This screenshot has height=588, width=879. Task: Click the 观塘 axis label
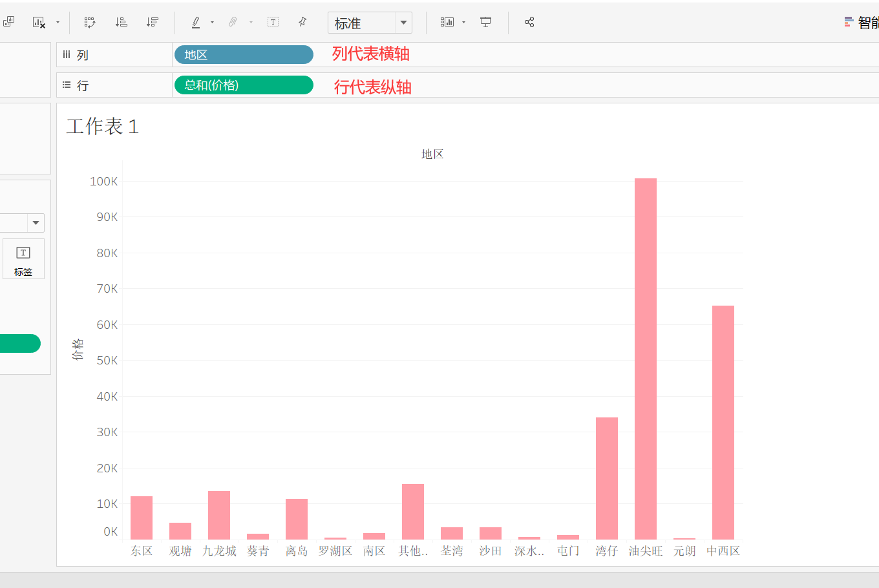[x=180, y=551]
